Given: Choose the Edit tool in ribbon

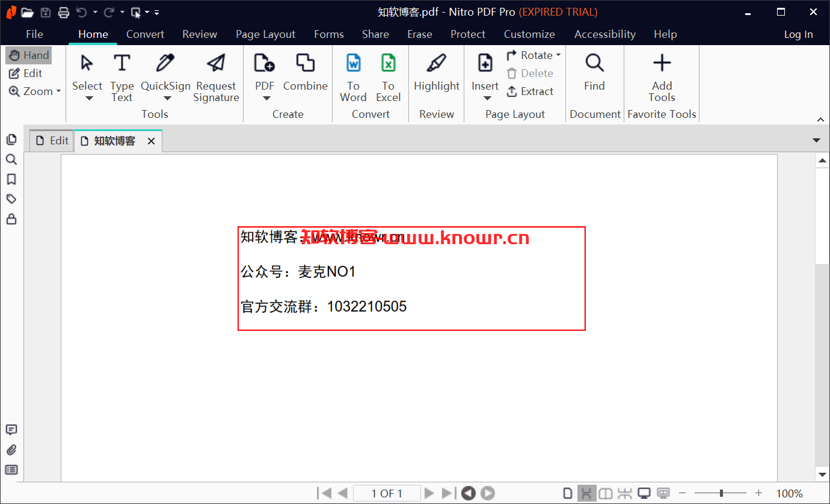Looking at the screenshot, I should point(26,73).
